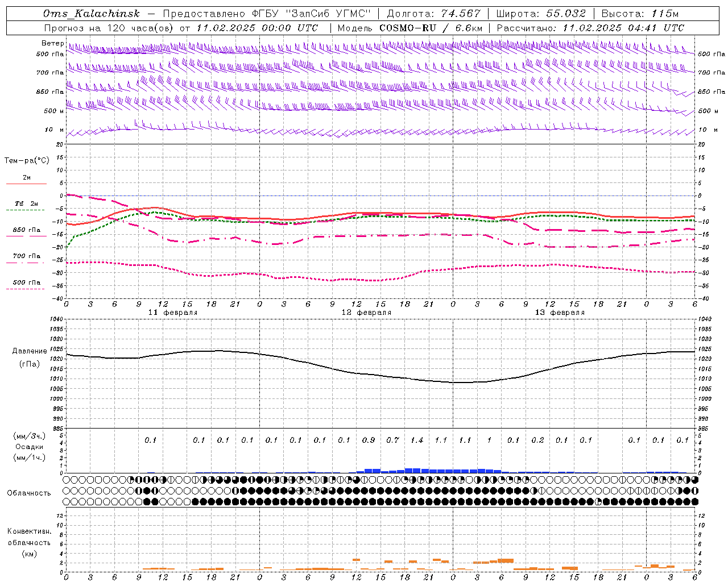Image resolution: width=728 pixels, height=582 pixels.
Task: Click "(гПа)" unit label under Давление
Action: point(30,364)
